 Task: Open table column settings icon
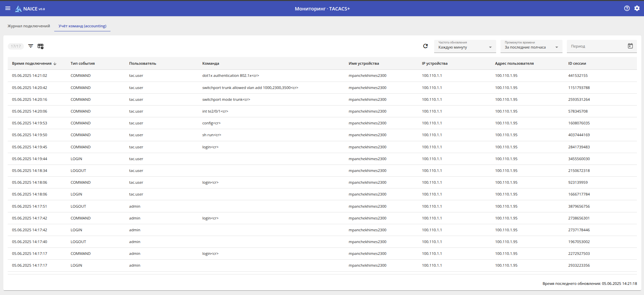(x=40, y=46)
